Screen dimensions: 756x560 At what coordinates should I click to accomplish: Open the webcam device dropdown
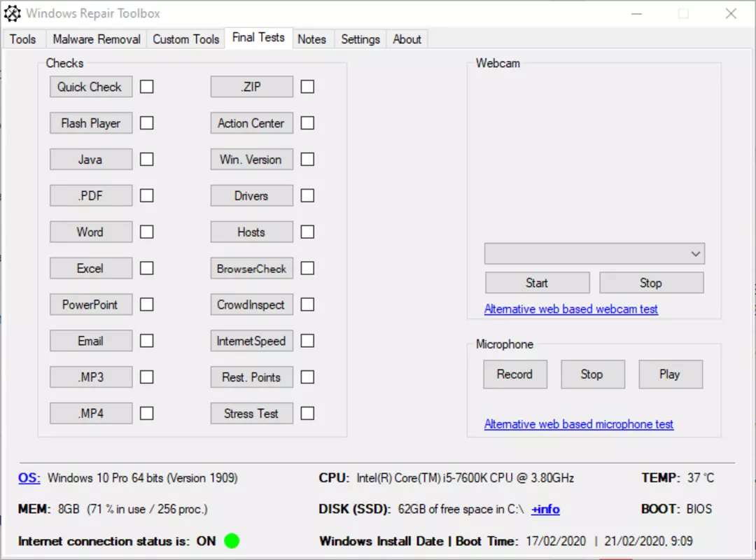click(594, 253)
